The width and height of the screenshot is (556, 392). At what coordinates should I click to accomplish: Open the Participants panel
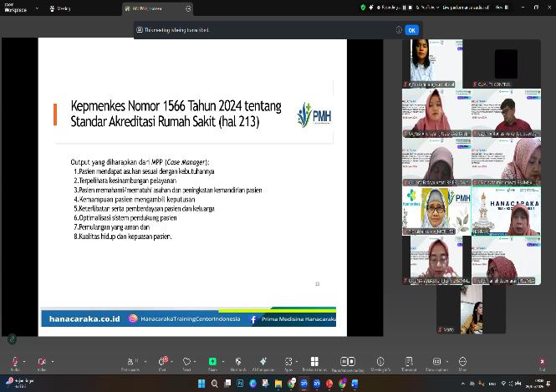pos(130,363)
